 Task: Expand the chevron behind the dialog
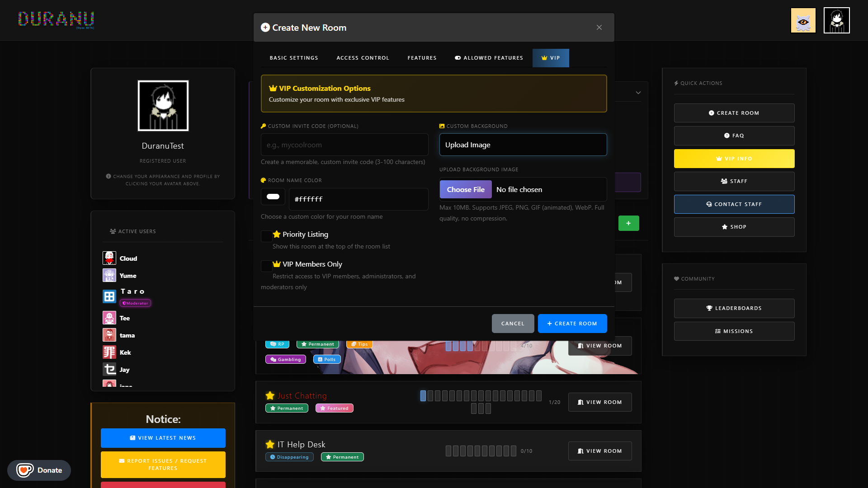638,93
